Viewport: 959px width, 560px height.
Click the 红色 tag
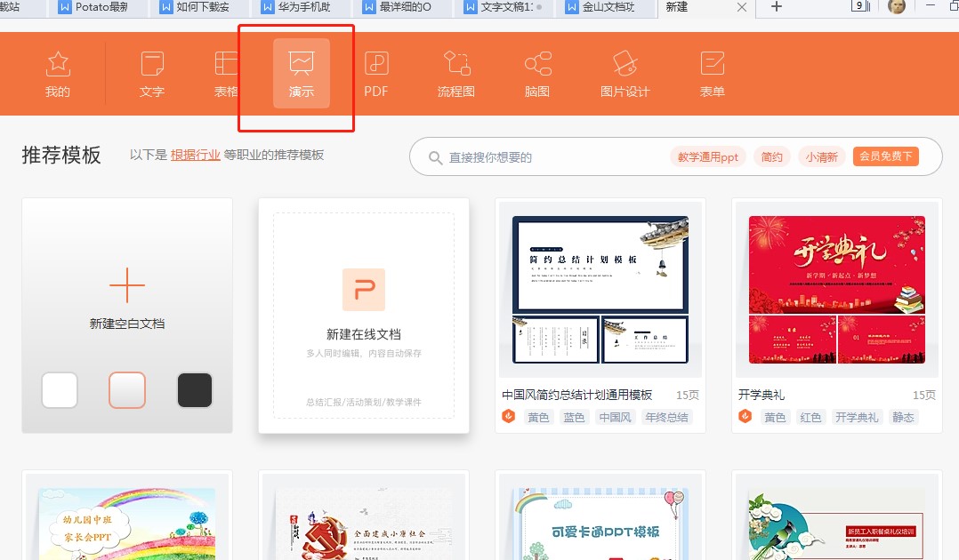pos(810,417)
